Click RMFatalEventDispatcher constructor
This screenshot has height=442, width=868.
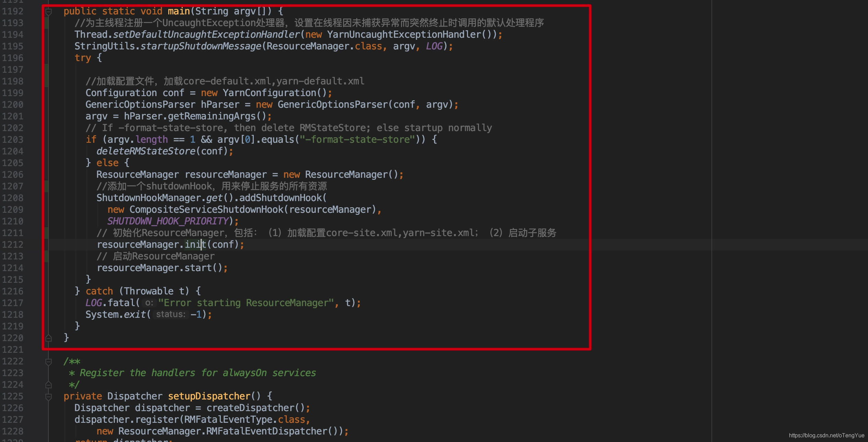[267, 431]
